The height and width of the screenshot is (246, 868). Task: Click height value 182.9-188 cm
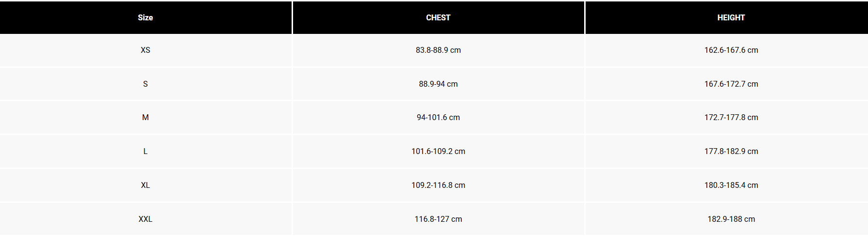click(731, 219)
